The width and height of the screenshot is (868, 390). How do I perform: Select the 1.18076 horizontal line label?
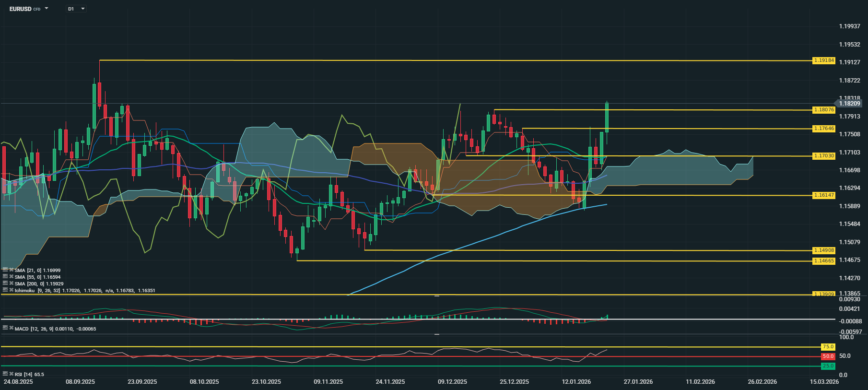tap(824, 110)
